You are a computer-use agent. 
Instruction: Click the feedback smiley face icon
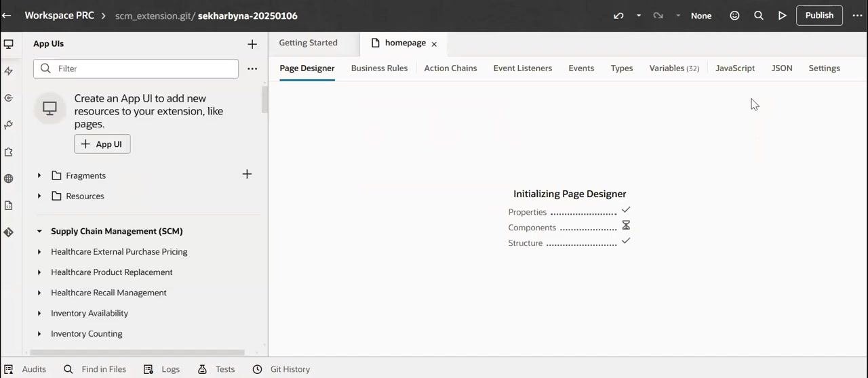tap(734, 16)
